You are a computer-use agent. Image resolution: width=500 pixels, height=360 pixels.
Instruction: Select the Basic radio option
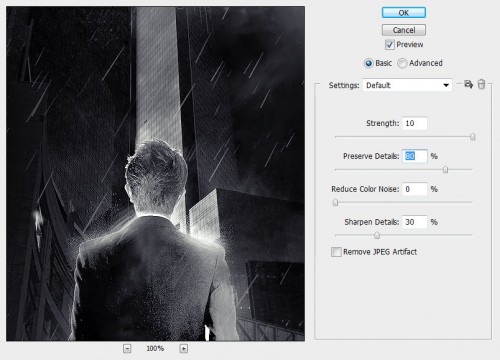[x=368, y=63]
